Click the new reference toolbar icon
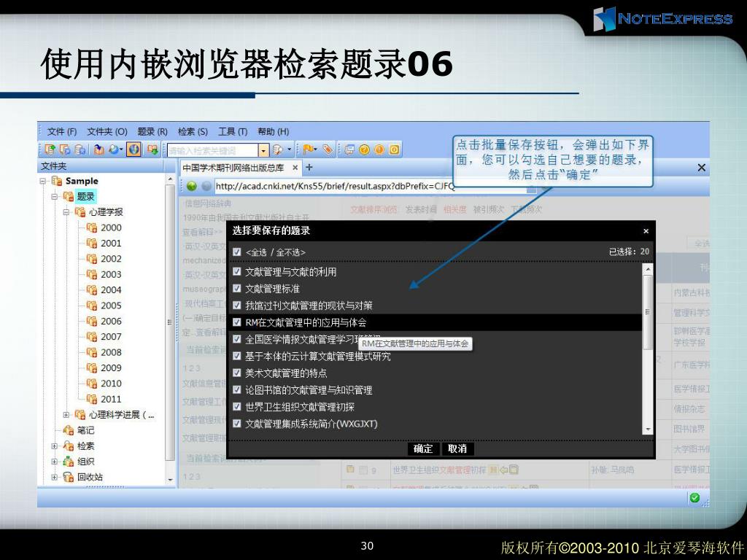The image size is (747, 560). point(50,149)
